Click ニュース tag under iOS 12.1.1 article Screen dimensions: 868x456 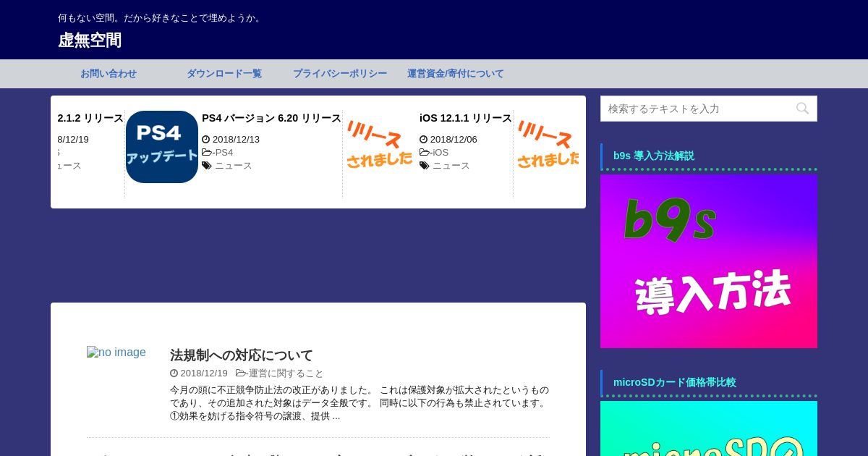click(x=451, y=166)
